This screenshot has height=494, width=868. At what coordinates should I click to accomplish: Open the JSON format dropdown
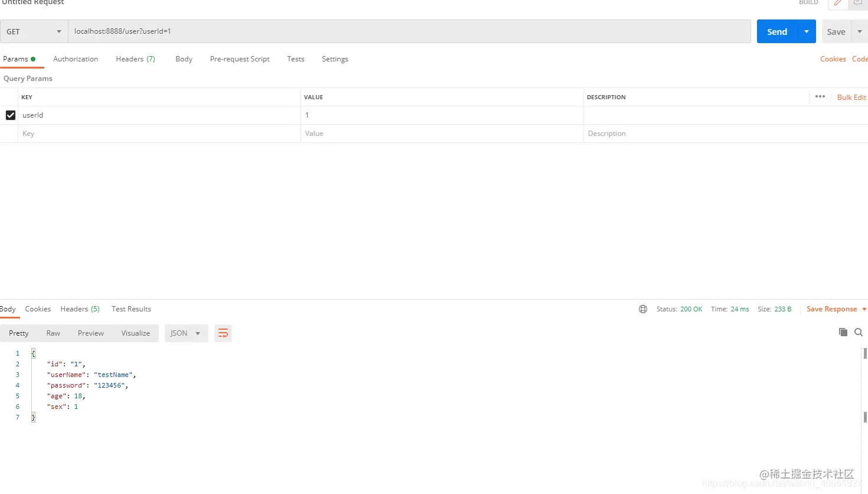(186, 333)
